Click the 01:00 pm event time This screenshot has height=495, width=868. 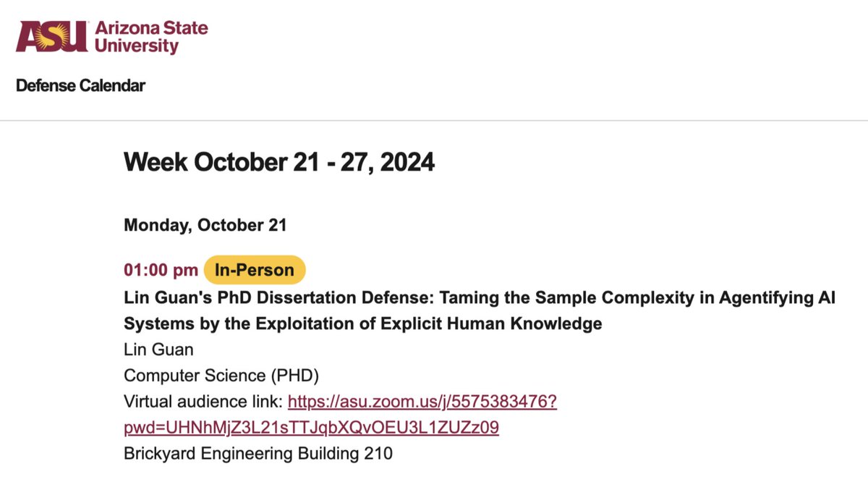tap(161, 270)
